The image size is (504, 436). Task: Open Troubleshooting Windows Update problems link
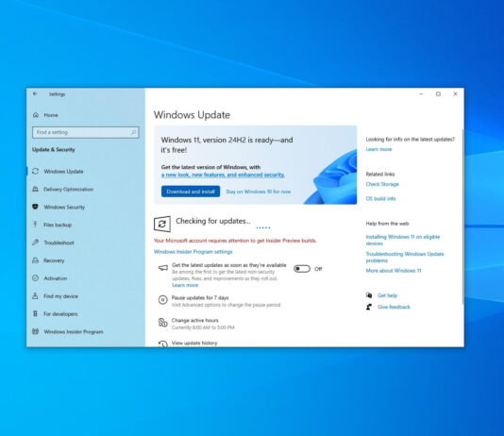(405, 257)
